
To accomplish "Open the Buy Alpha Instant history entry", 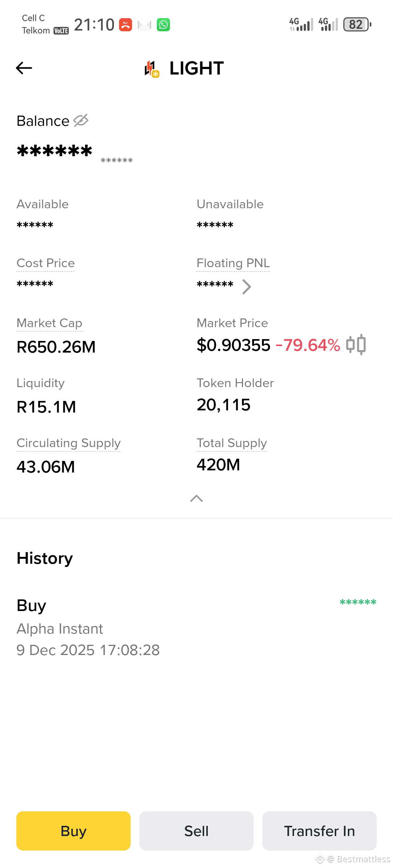I will 196,627.
